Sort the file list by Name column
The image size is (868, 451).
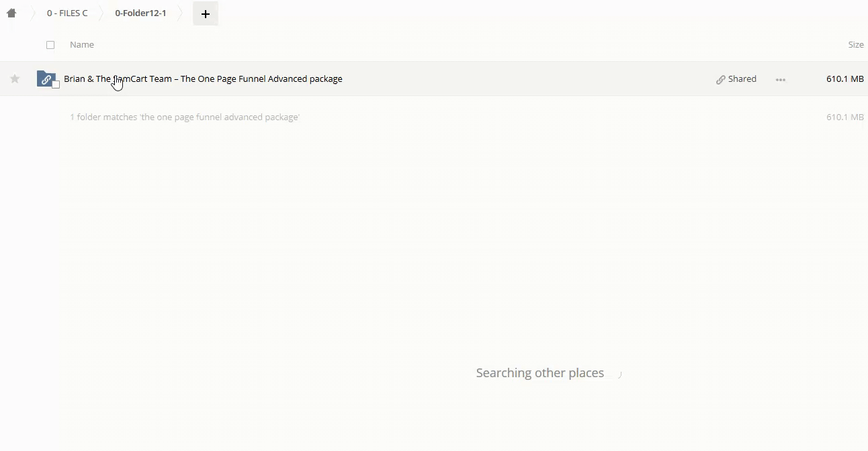[x=82, y=45]
